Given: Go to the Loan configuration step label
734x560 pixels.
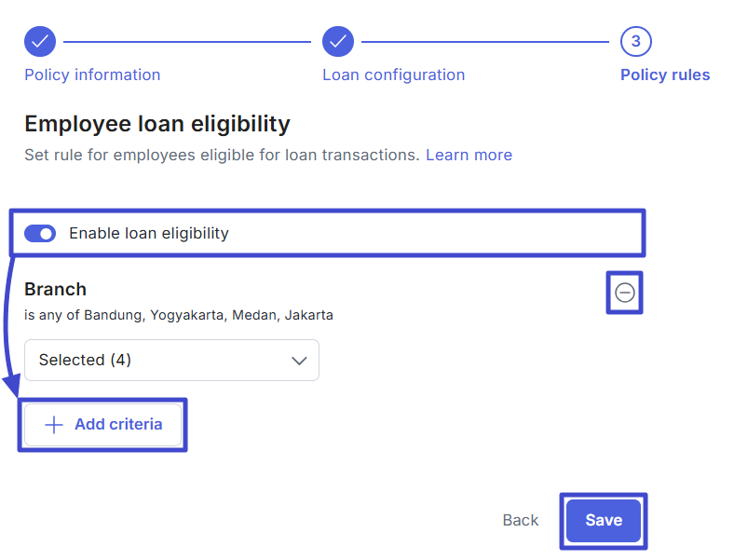Looking at the screenshot, I should [x=393, y=75].
